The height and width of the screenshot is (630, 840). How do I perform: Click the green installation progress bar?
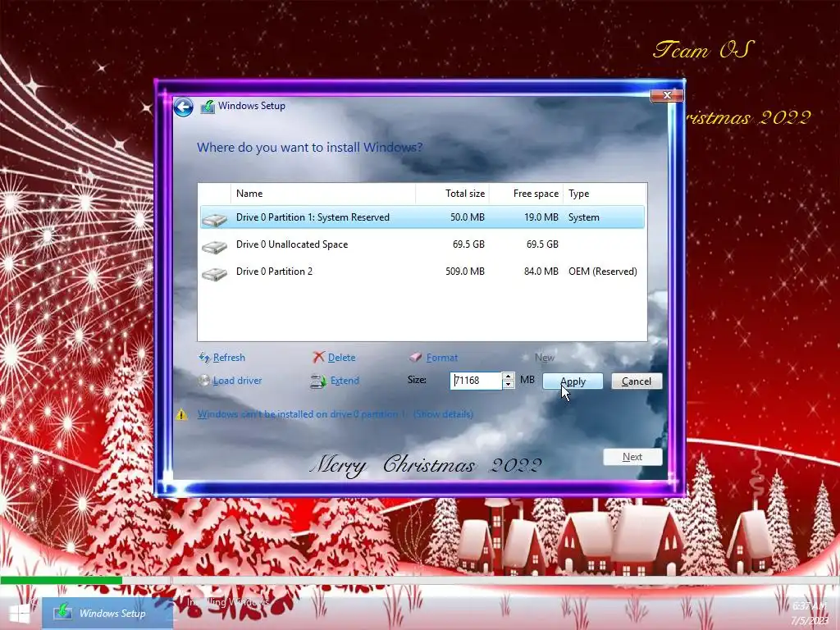point(61,580)
